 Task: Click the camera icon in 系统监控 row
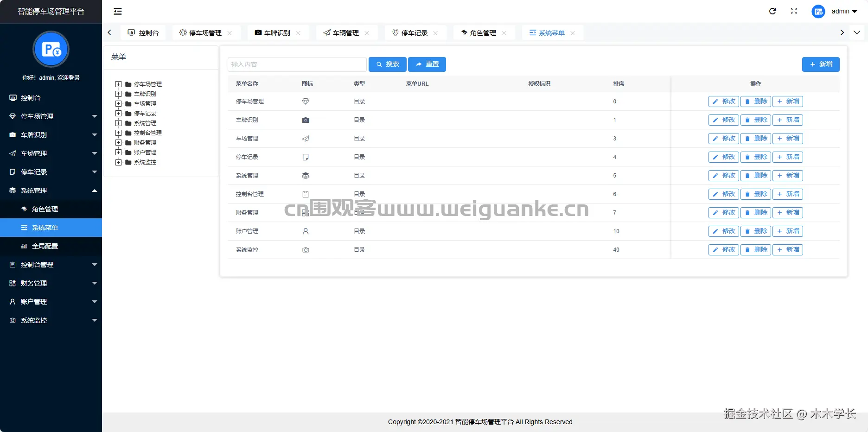coord(306,250)
